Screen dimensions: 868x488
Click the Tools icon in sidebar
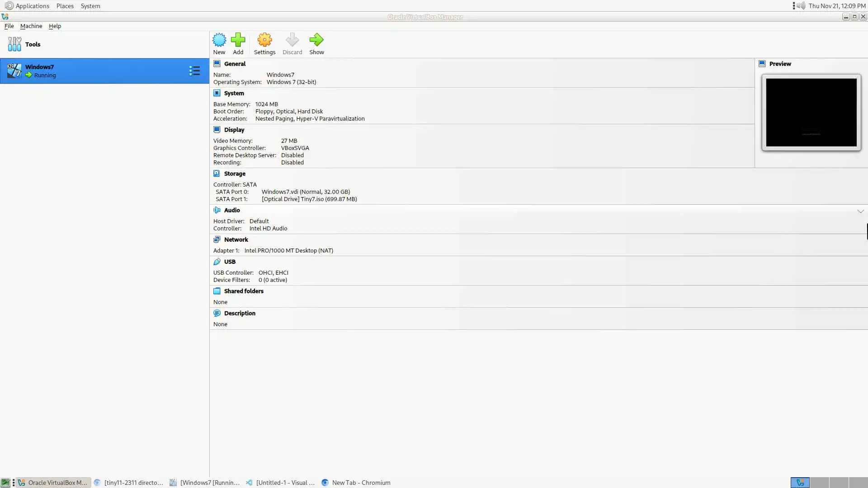[x=14, y=44]
